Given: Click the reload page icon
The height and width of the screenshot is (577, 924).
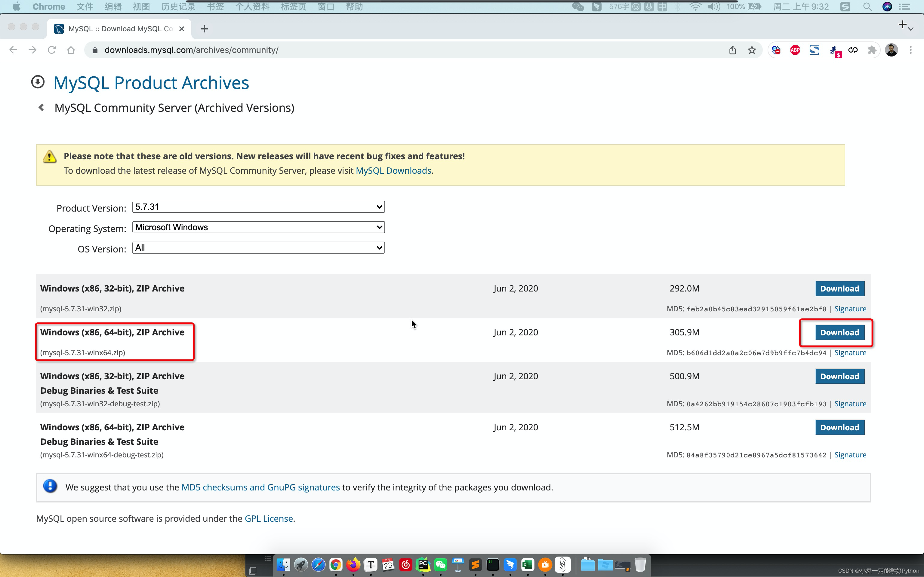Looking at the screenshot, I should coord(51,50).
